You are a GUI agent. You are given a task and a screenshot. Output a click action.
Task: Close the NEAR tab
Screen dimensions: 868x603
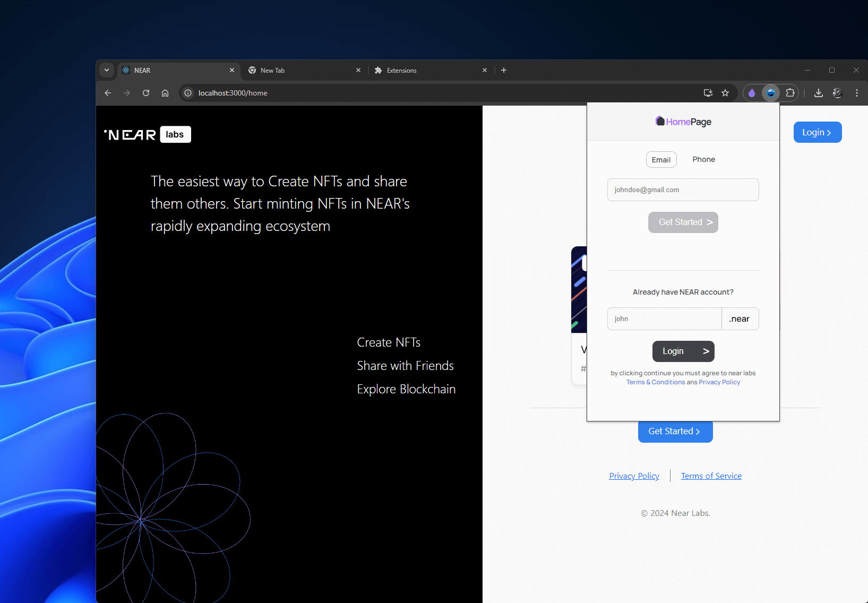[x=232, y=70]
